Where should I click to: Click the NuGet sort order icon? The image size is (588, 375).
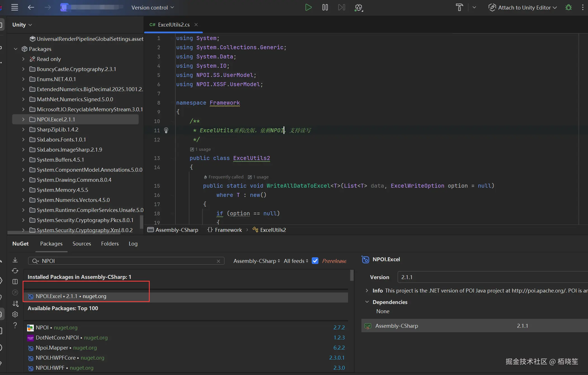coord(15,303)
